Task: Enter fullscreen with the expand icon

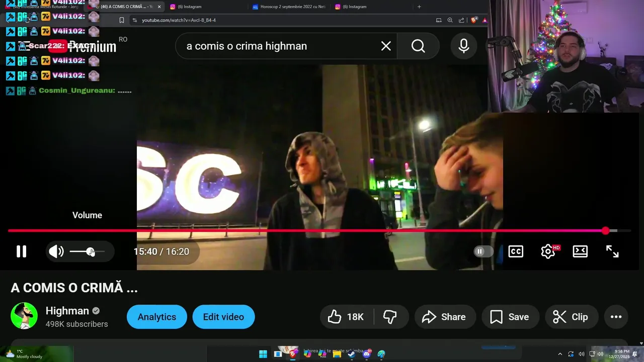Action: click(612, 251)
